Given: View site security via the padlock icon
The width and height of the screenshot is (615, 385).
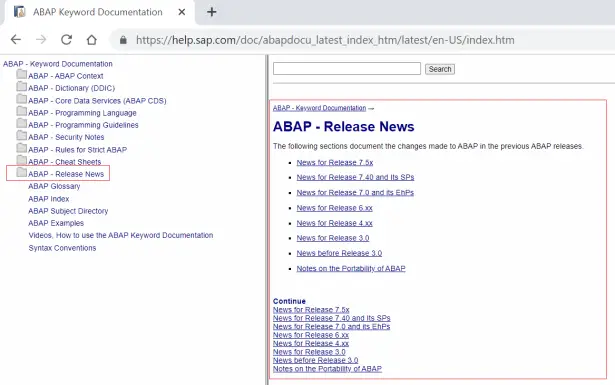Looking at the screenshot, I should [123, 40].
